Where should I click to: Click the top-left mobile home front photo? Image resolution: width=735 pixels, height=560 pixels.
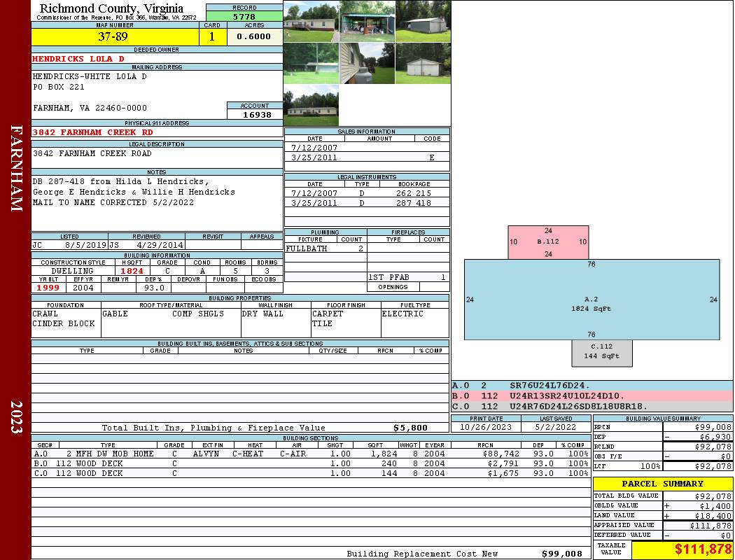pos(311,21)
